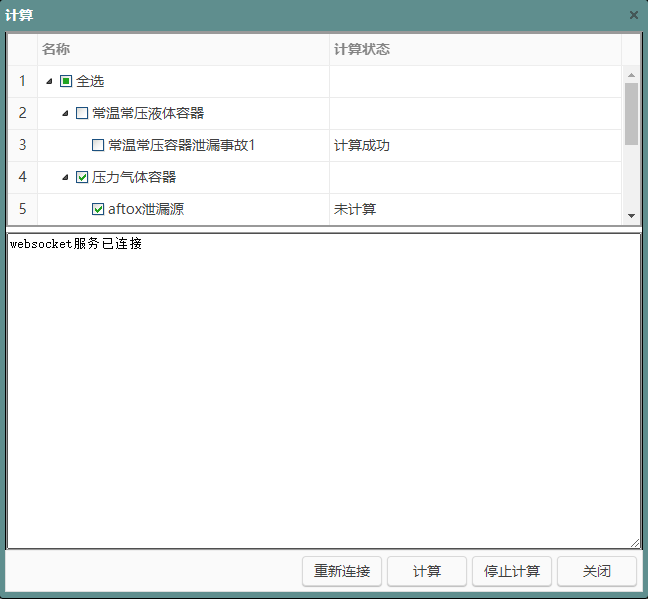The image size is (648, 599).
Task: Collapse the 全选 root tree node
Action: click(x=50, y=82)
